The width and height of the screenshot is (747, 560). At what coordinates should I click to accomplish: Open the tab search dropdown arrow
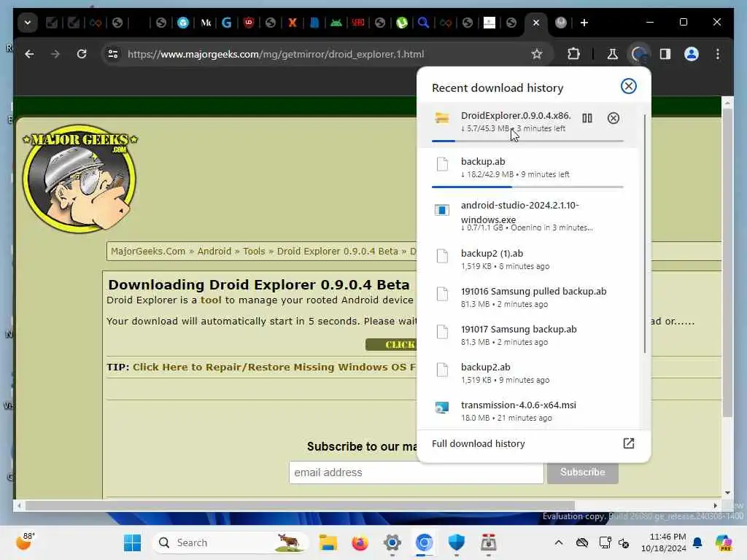(x=28, y=23)
